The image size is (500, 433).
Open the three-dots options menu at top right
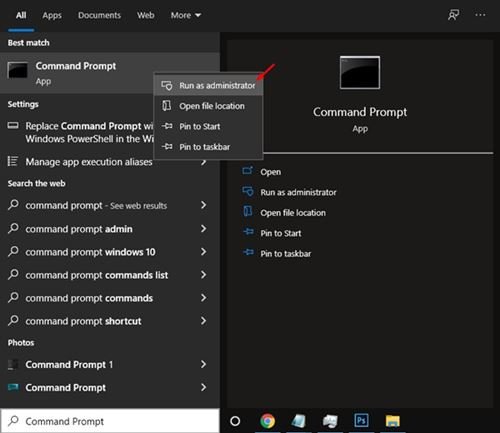tap(480, 15)
